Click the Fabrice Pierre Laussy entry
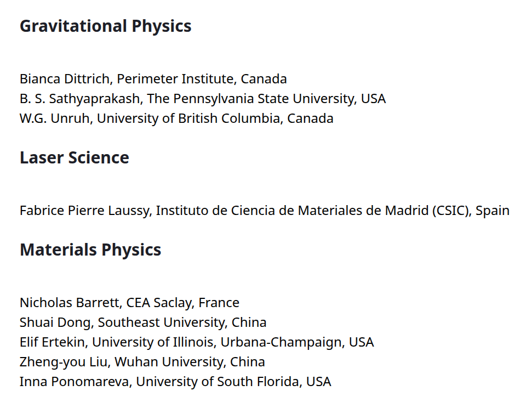Screen dimensions: 532x402 265,211
